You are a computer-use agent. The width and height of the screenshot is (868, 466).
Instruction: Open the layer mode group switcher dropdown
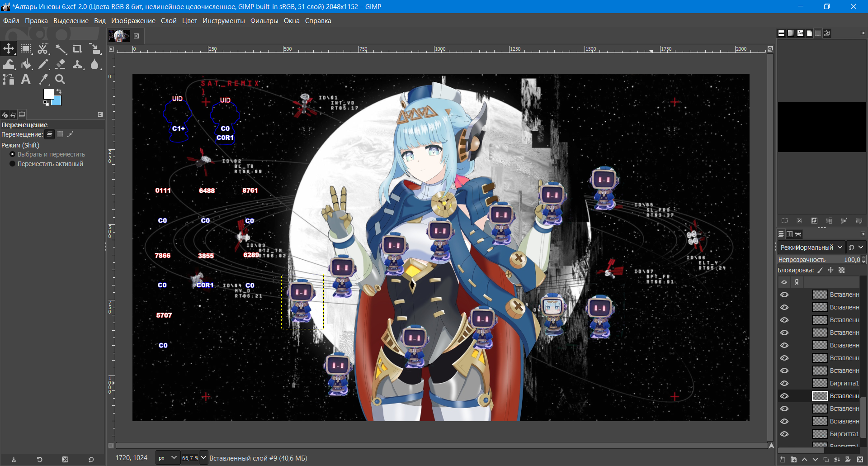click(856, 247)
